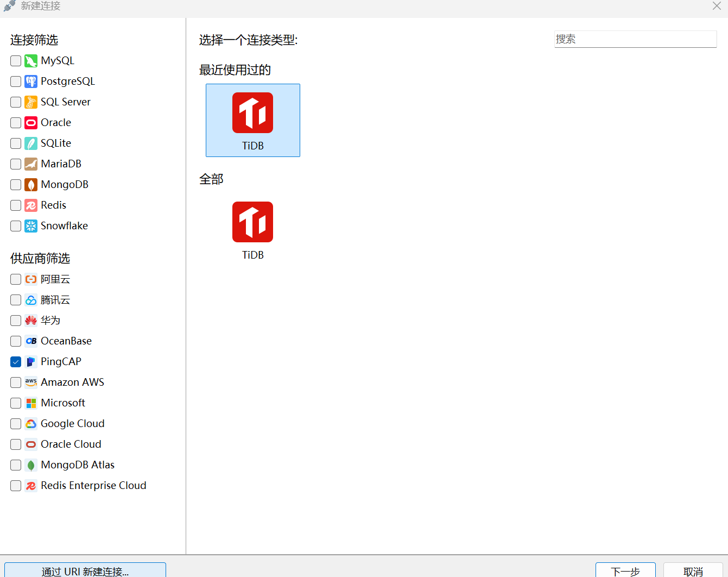Tick the Redis Enterprise Cloud checkbox
728x577 pixels.
tap(16, 486)
